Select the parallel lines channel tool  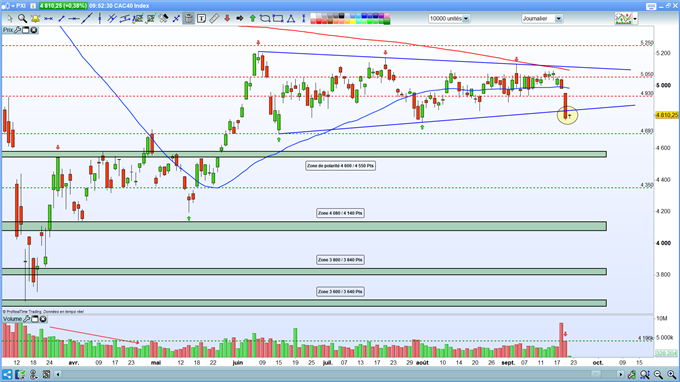(112, 19)
